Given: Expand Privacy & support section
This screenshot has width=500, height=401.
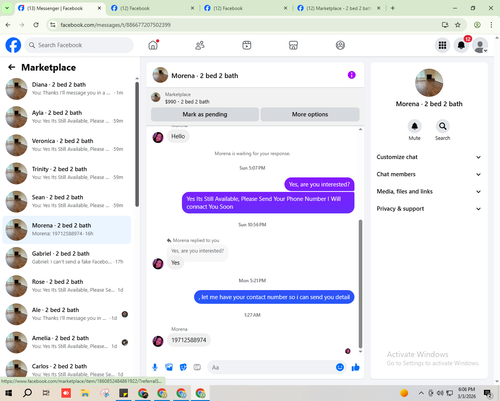Looking at the screenshot, I should pos(429,209).
